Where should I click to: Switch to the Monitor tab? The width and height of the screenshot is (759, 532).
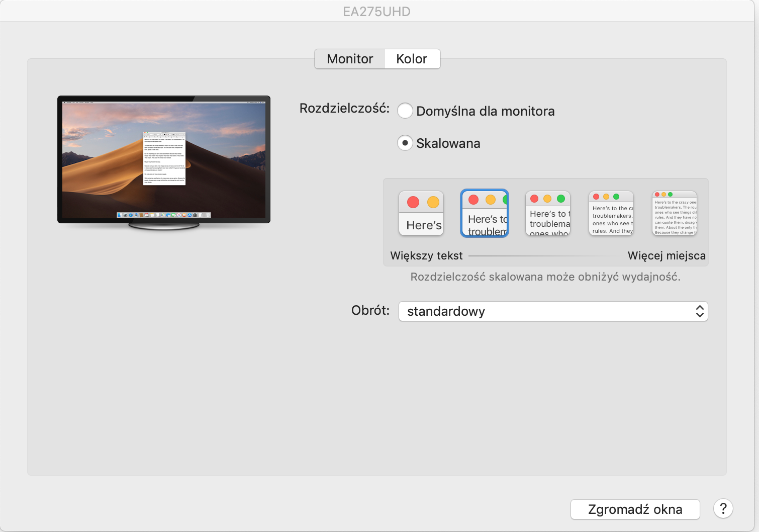point(350,59)
